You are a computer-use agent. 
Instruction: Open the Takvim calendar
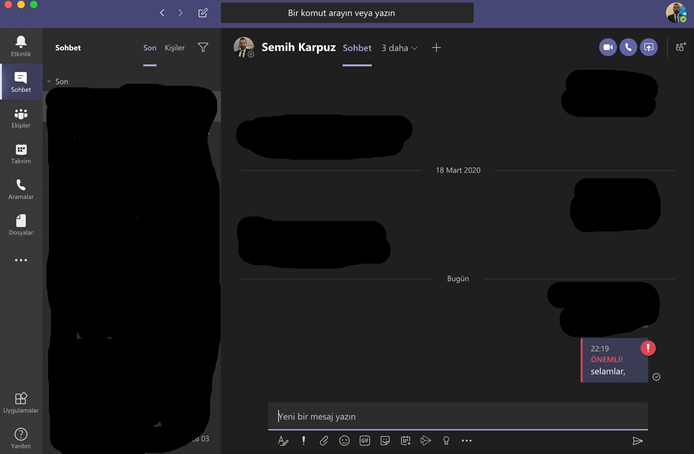point(21,154)
